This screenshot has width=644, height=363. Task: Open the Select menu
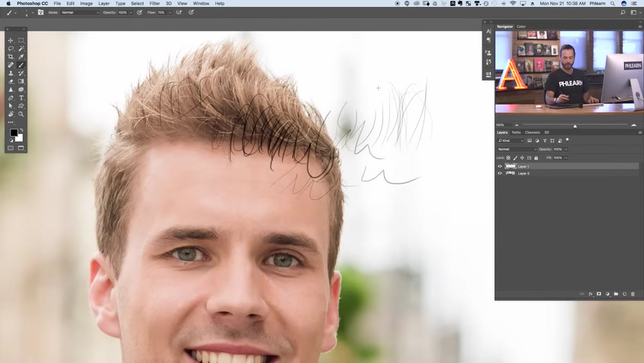137,3
